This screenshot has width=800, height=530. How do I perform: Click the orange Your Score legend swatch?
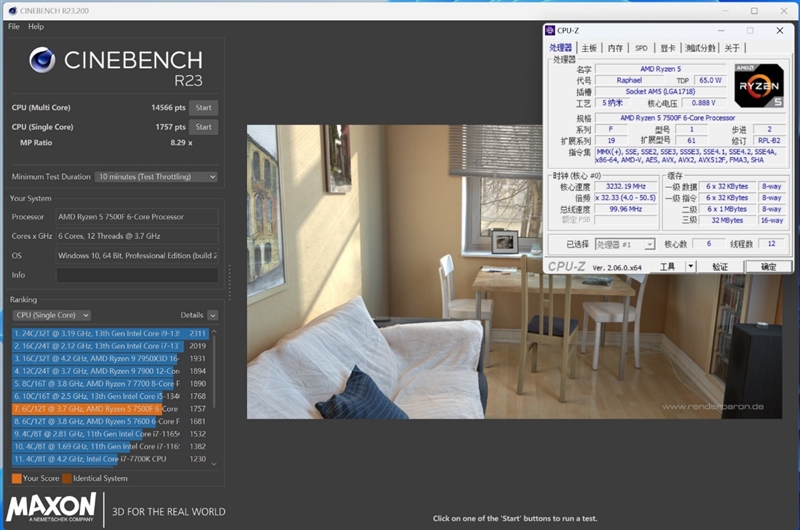(x=16, y=478)
